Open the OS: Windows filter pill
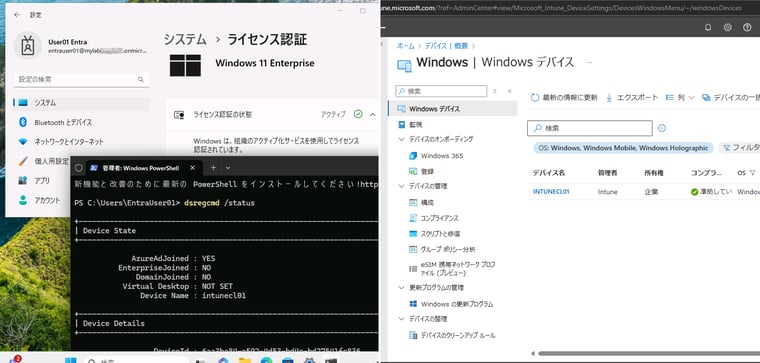This screenshot has width=760, height=363. 623,148
